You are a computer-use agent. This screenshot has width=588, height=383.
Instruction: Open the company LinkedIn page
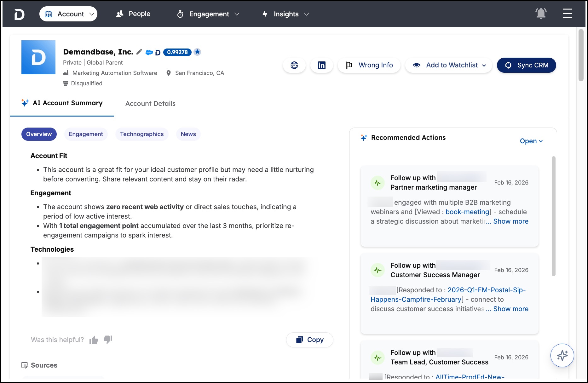(322, 65)
